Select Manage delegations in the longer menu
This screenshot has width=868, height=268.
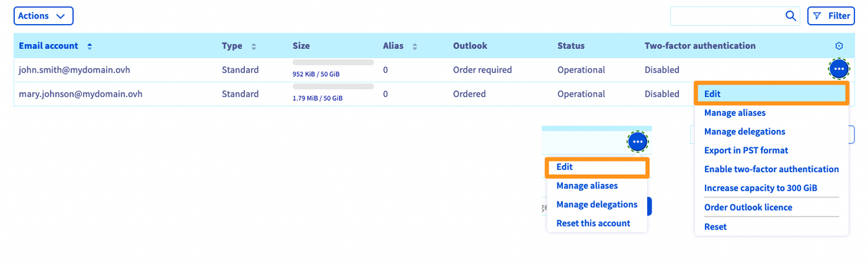(745, 132)
